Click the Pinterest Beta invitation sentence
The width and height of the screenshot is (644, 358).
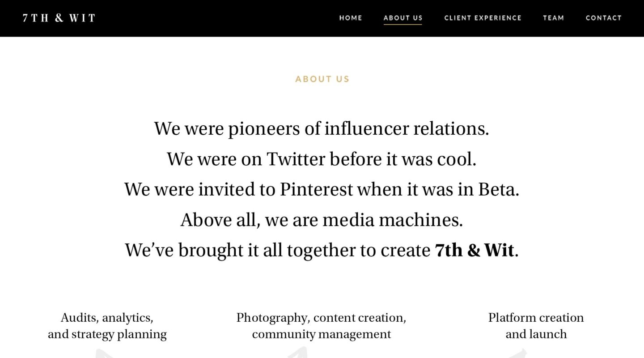click(x=322, y=189)
